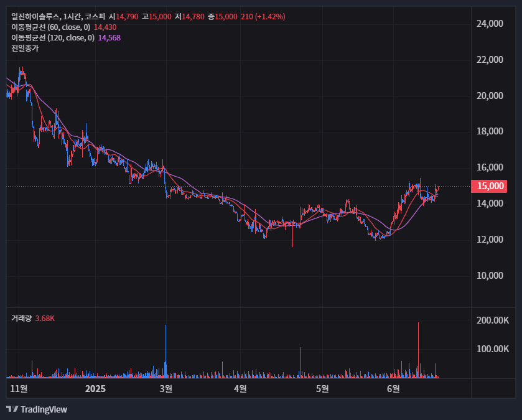
Task: Click the 일진하이솔루스 symbol title
Action: (35, 17)
